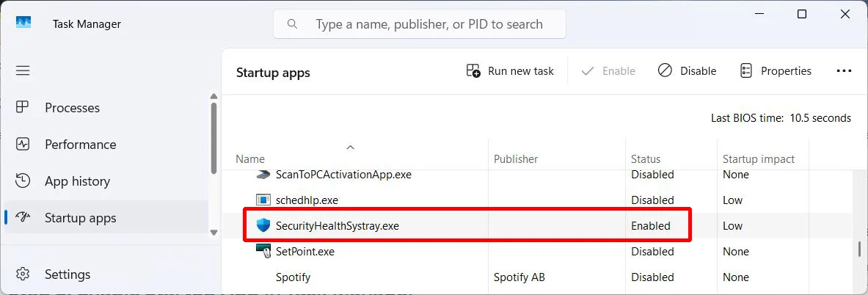Click Low impact of SecurityHealthSystray.exe
Image resolution: width=868 pixels, height=295 pixels.
point(732,226)
